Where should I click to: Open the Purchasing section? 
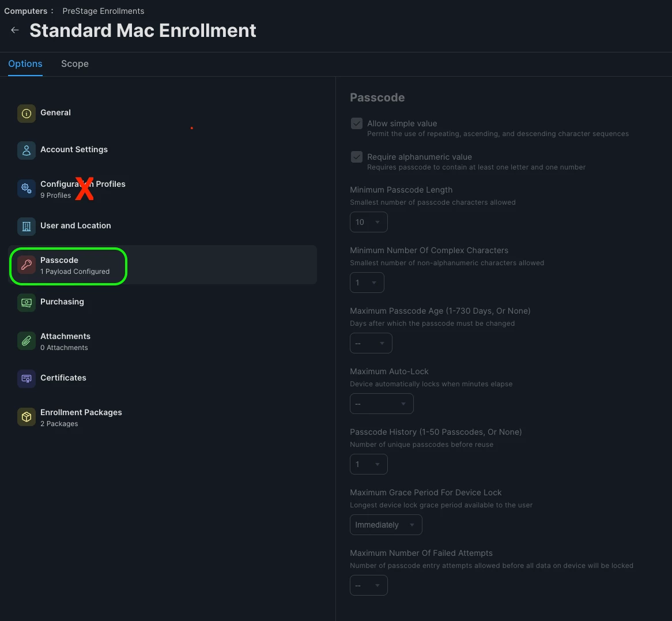pos(163,302)
